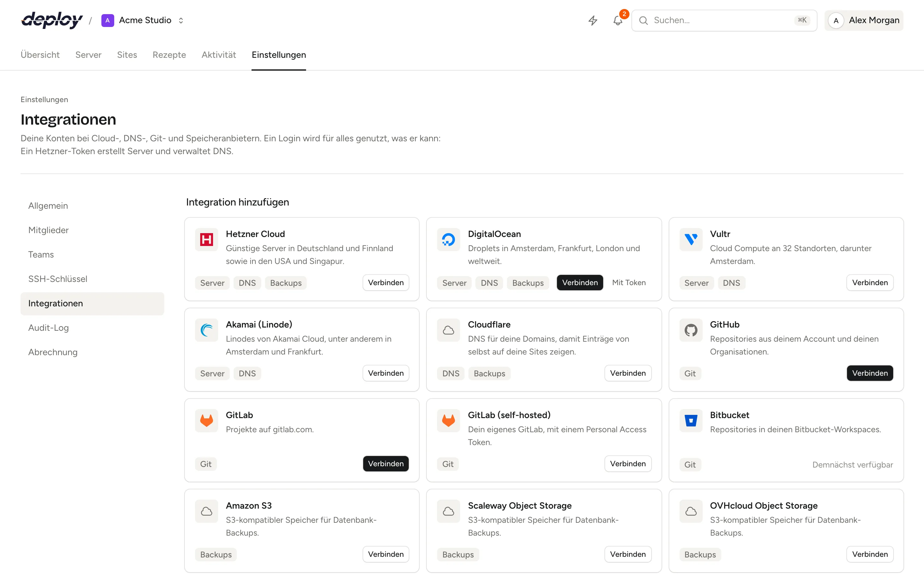This screenshot has height=578, width=924.
Task: Click Demnächst verfügbar on Bitbucket card
Action: 852,465
